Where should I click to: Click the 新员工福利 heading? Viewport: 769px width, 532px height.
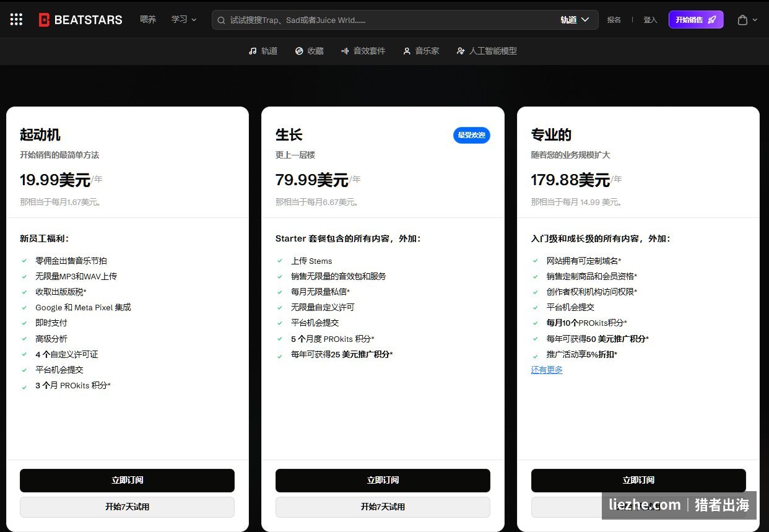pyautogui.click(x=45, y=238)
